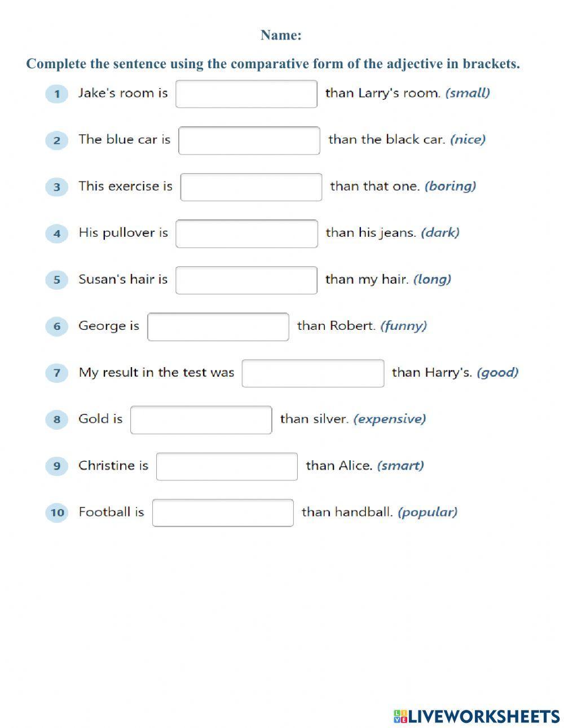Image resolution: width=564 pixels, height=728 pixels.
Task: Click the blank after 'His pullover is'
Action: coord(246,233)
